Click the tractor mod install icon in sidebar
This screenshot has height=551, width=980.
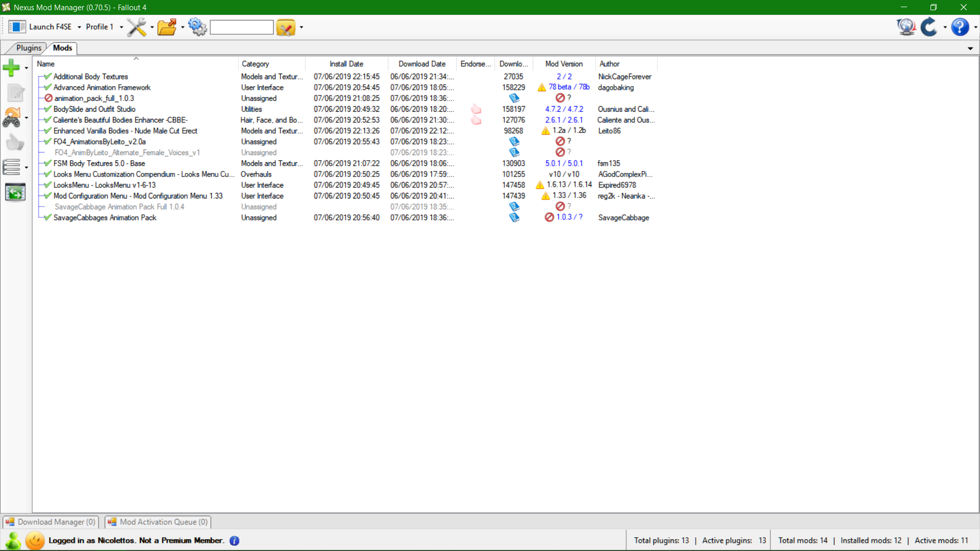pyautogui.click(x=12, y=117)
